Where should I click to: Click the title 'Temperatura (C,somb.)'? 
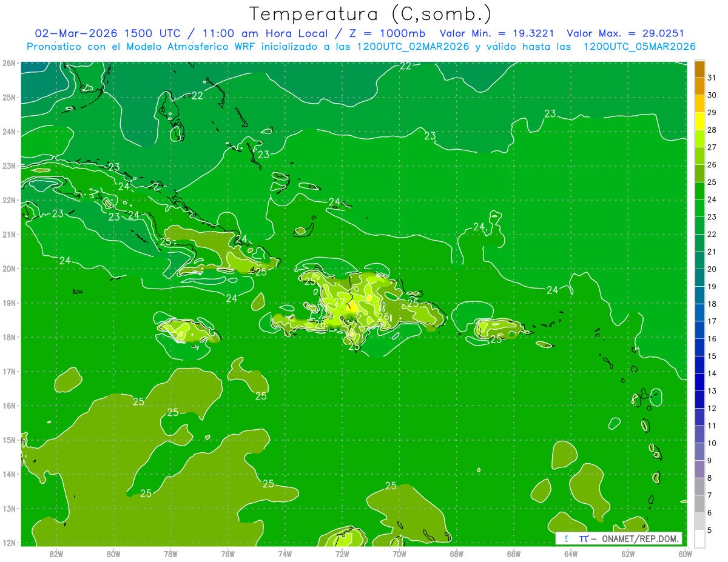(371, 14)
